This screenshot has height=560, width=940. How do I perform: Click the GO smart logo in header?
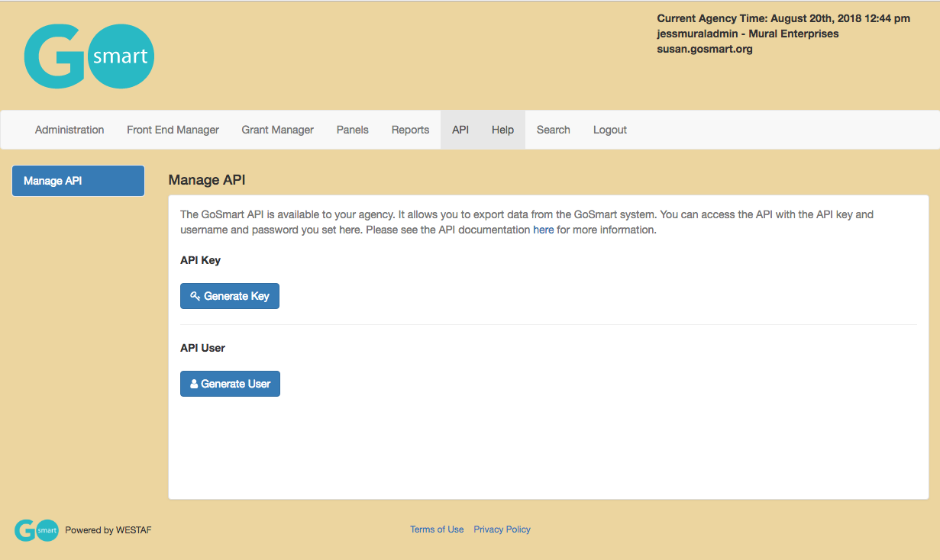click(x=89, y=56)
